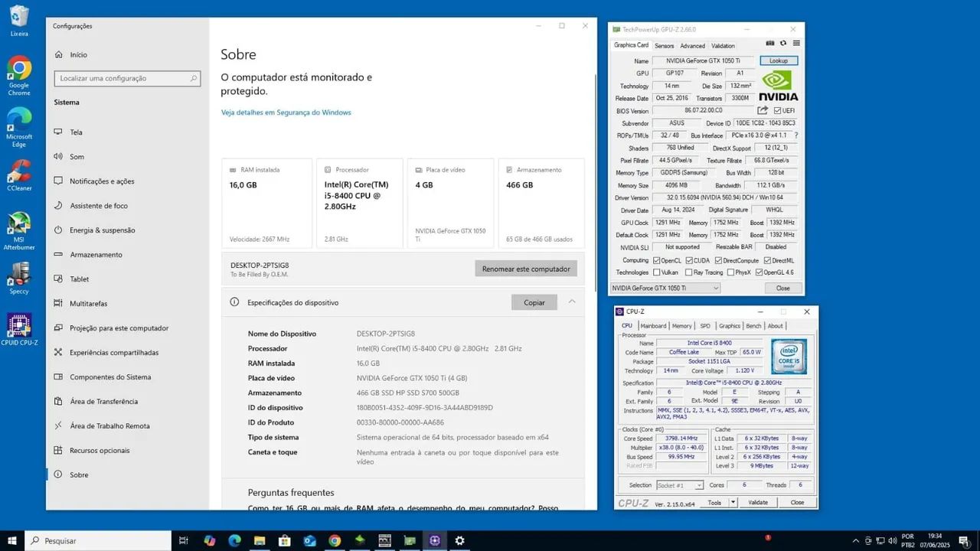Click the CPU-Z Validate button

[x=758, y=503]
